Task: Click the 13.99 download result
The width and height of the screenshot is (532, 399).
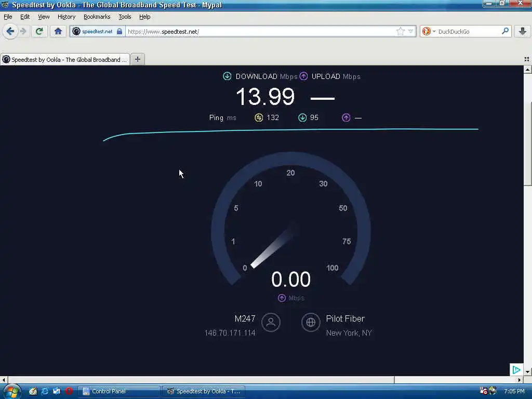Action: pyautogui.click(x=265, y=97)
